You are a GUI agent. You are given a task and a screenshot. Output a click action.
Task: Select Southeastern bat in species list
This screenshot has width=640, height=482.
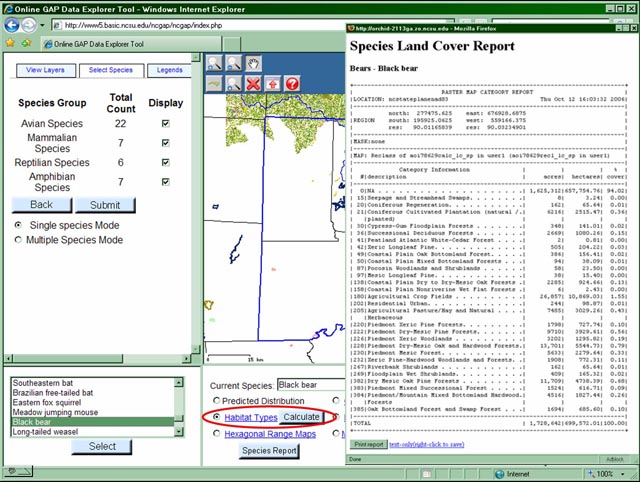pyautogui.click(x=93, y=383)
